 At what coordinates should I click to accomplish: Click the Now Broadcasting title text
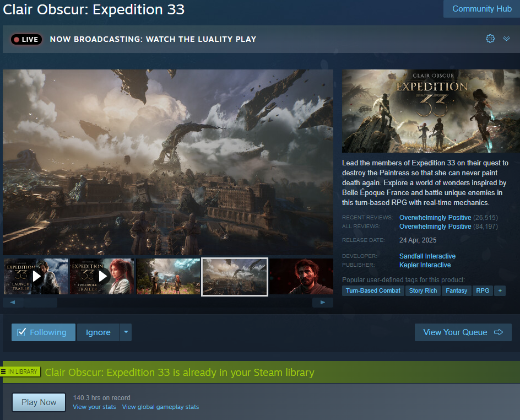[153, 39]
